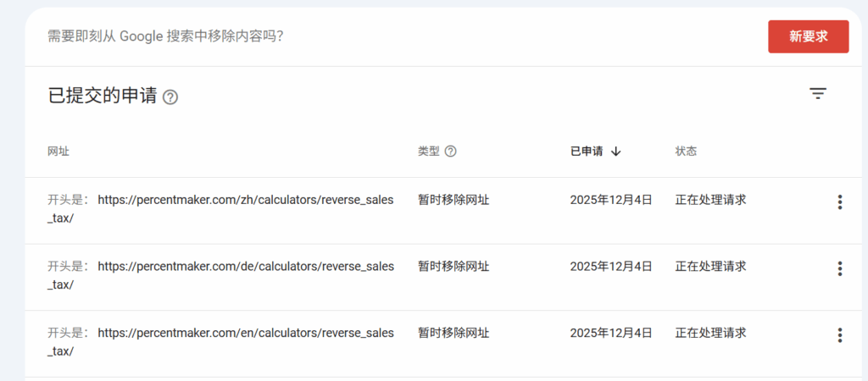868x381 pixels.
Task: Click the 需要即刻从 Google 搜索中移除内容吗 text
Action: [165, 36]
